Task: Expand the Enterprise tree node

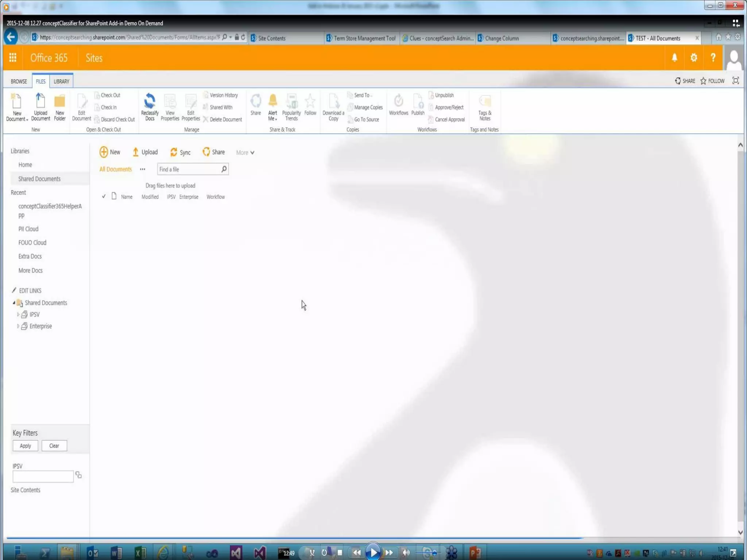Action: pyautogui.click(x=18, y=326)
